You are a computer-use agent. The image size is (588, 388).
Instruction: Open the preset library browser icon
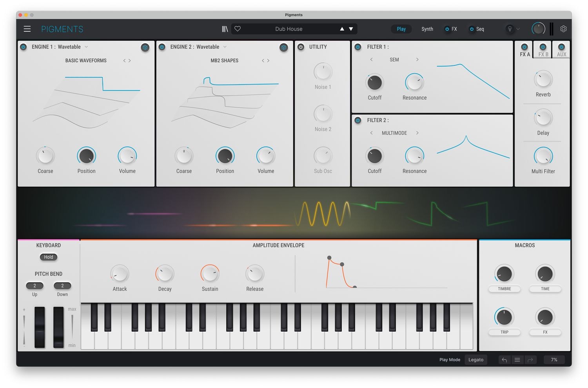(x=225, y=29)
